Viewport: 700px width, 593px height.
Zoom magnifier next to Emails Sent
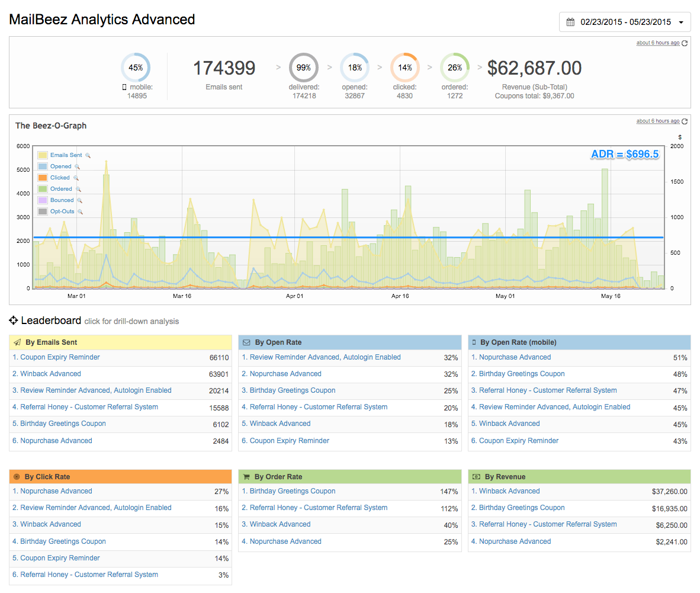click(88, 155)
